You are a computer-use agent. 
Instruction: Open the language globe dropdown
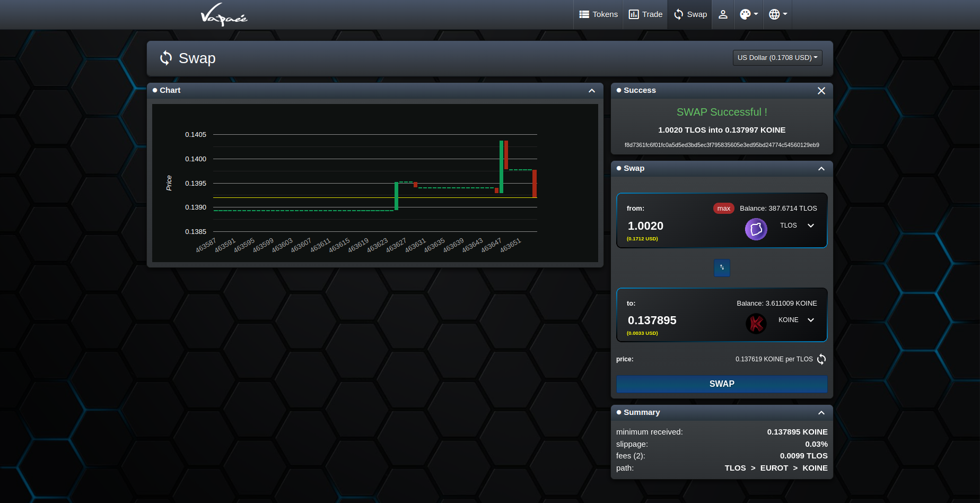click(x=777, y=14)
